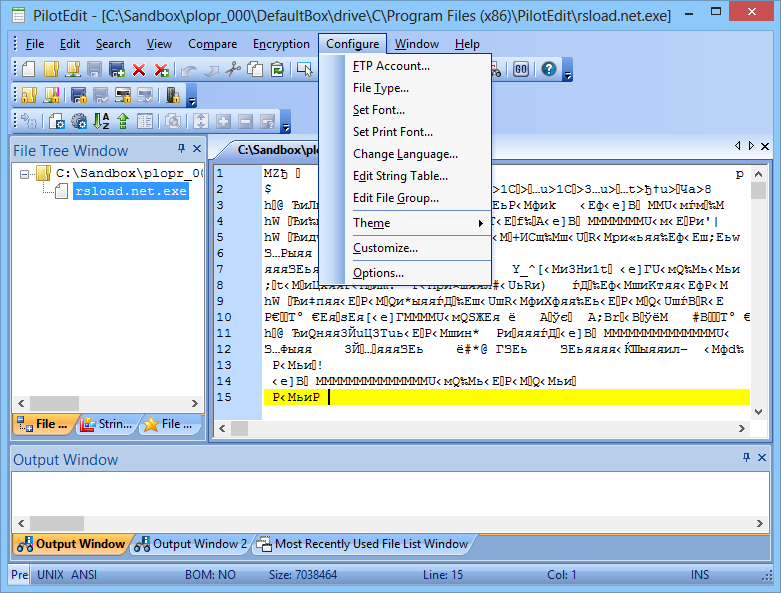Switch to the star File favorites tab
781x593 pixels.
coord(168,424)
